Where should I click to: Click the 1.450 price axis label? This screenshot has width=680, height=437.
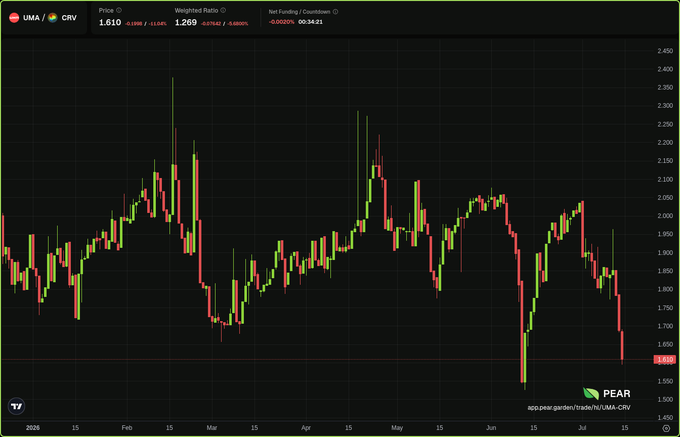[x=665, y=417]
